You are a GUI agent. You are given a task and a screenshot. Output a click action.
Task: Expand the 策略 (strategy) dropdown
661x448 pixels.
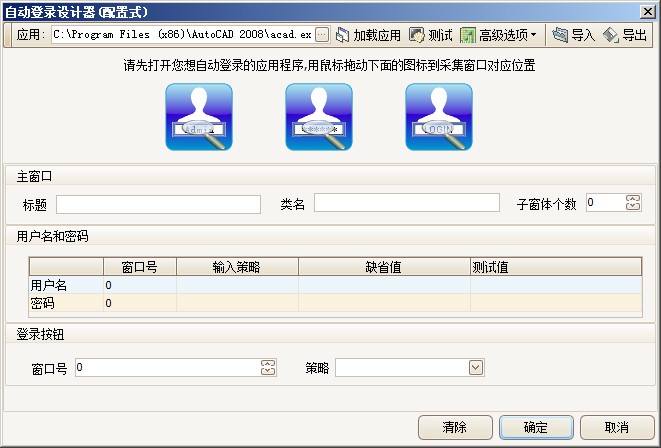(476, 368)
